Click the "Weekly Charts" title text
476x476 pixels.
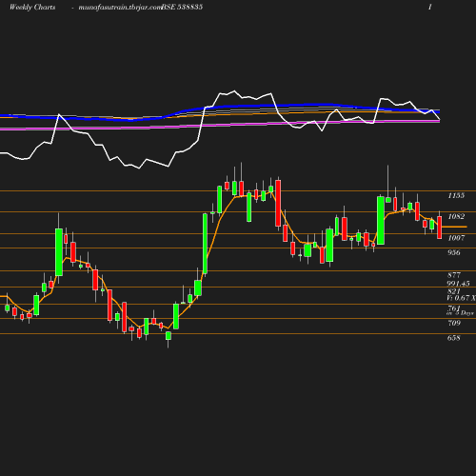32,7
